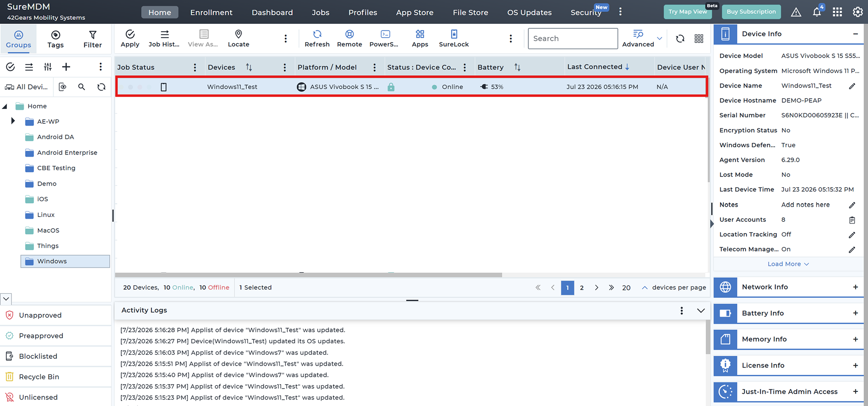Screen dimensions: 868x406
Task: Go to the Dashboard tab
Action: [x=272, y=12]
